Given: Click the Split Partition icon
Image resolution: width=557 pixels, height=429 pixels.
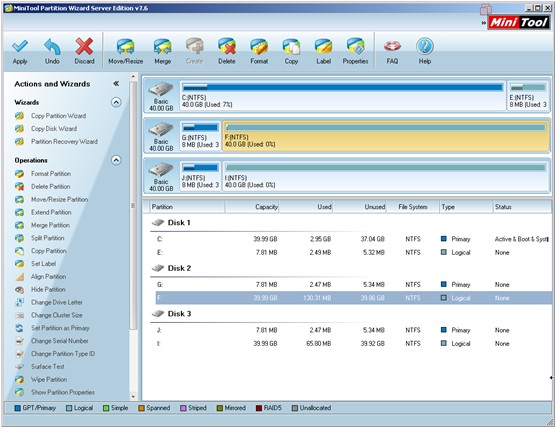Looking at the screenshot, I should point(20,238).
